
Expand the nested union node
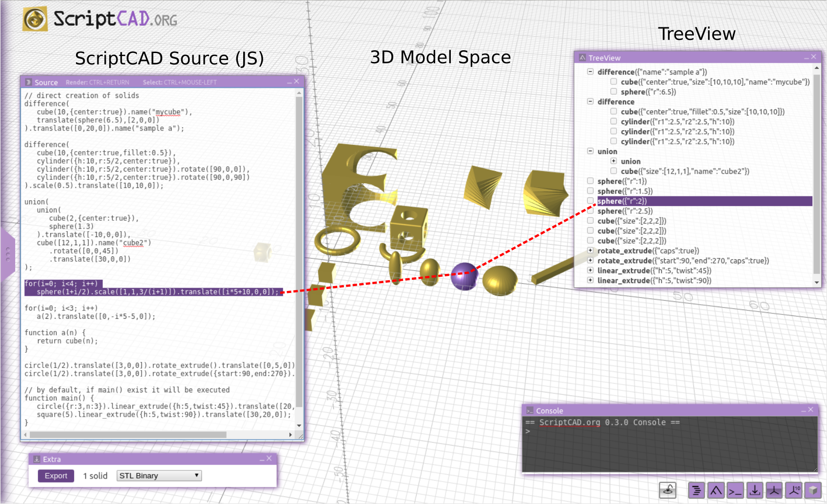[x=614, y=161]
